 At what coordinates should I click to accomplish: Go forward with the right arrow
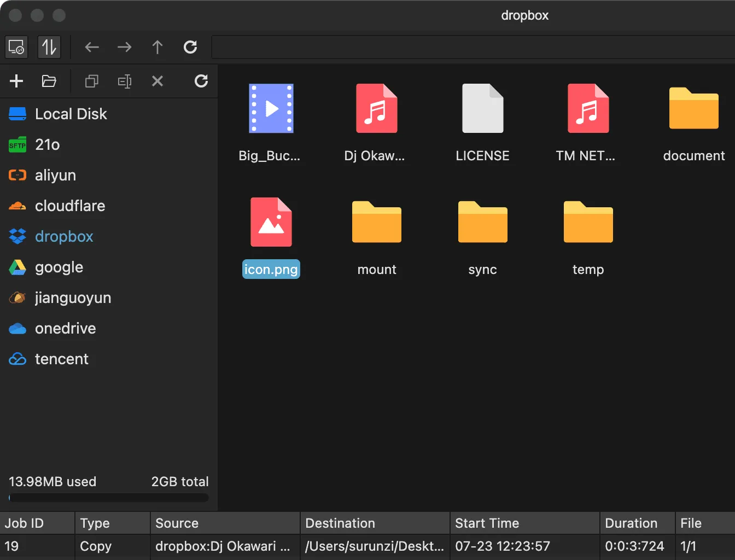pos(125,47)
